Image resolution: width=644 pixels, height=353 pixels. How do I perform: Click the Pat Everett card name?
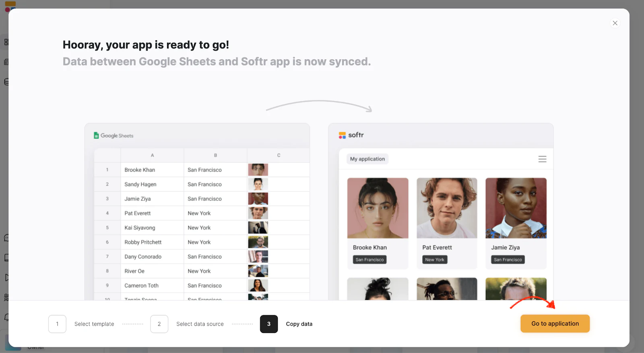[437, 247]
